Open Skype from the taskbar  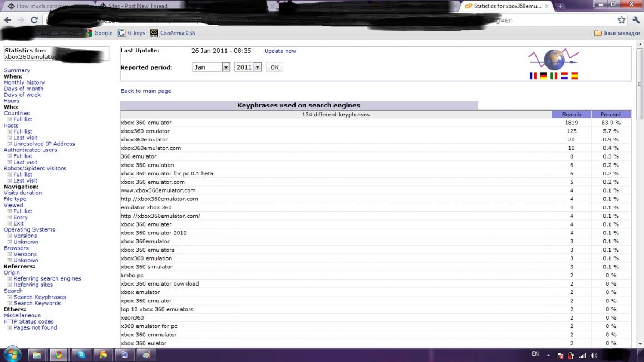coord(81,355)
